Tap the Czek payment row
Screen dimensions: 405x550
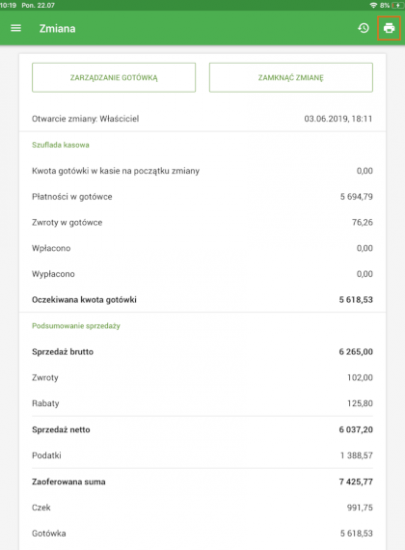[202, 508]
